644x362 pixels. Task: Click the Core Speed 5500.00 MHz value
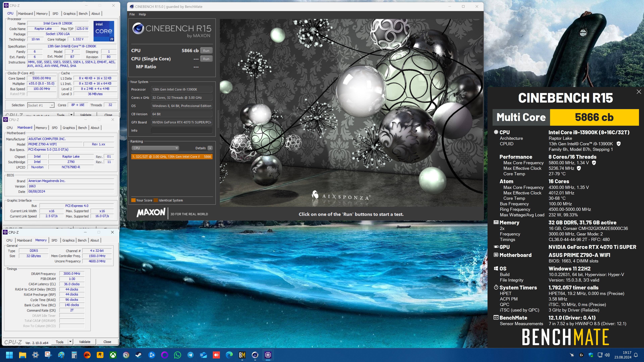42,78
